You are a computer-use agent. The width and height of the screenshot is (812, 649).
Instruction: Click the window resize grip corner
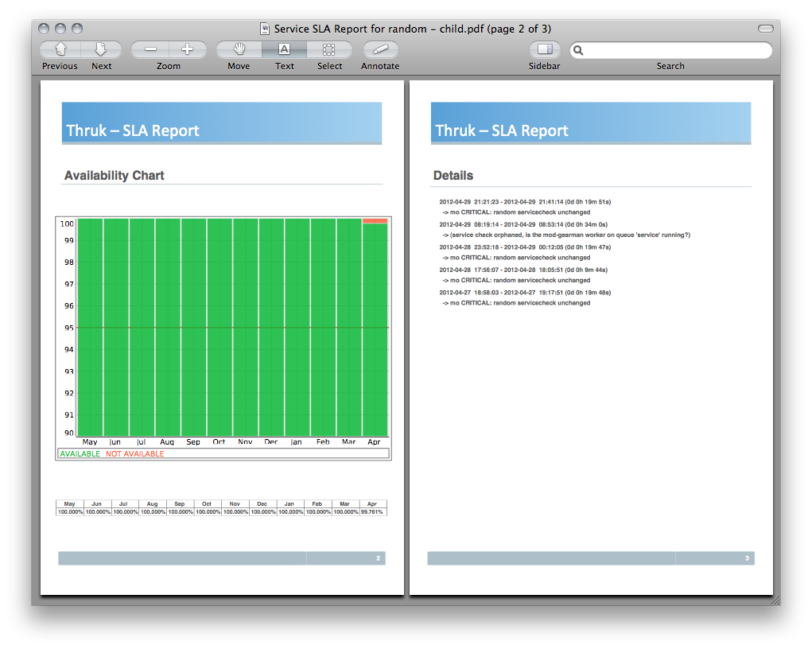[775, 600]
